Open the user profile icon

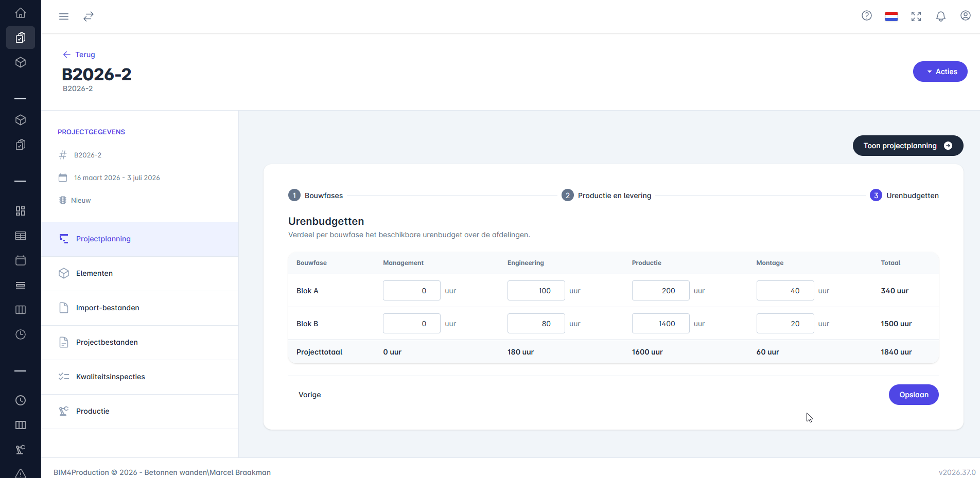966,16
